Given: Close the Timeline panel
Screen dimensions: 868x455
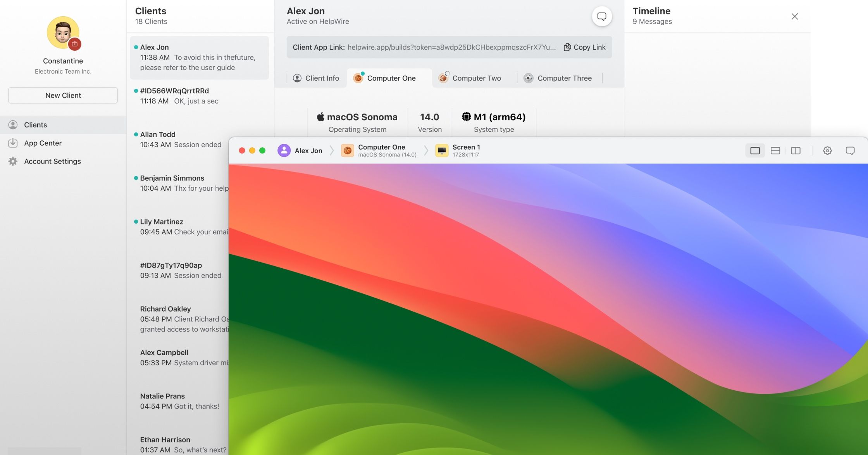Looking at the screenshot, I should pos(794,16).
